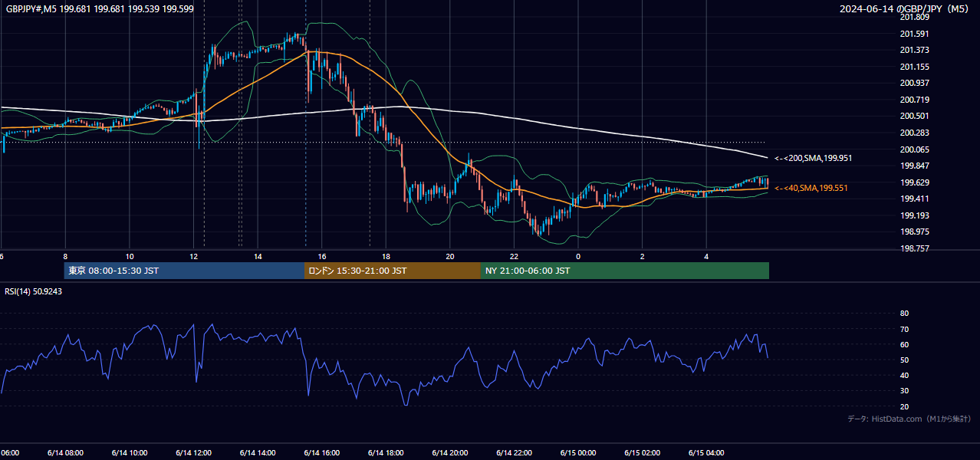Click price level 200.065 on the axis
This screenshot has width=980, height=460.
pos(914,149)
